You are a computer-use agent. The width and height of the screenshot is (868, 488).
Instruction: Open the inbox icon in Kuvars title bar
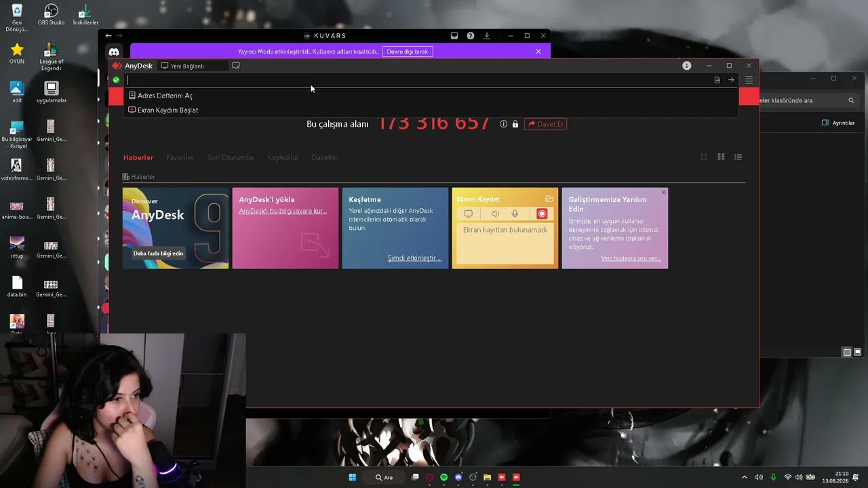point(454,36)
